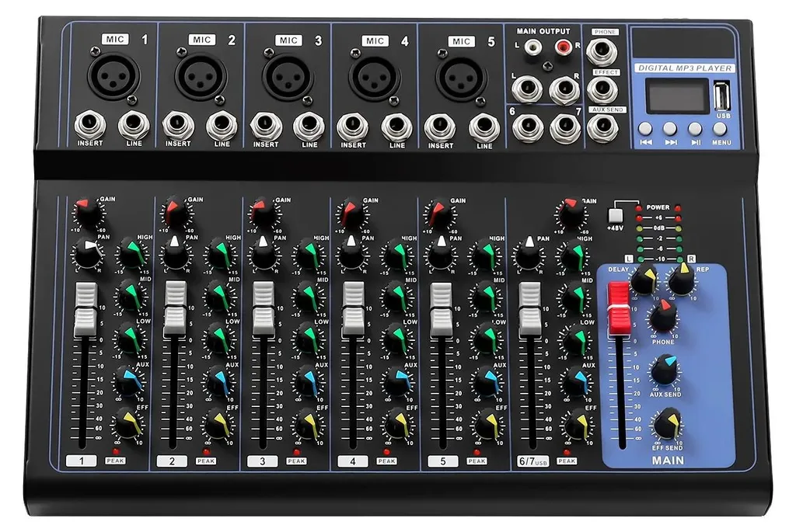Screen dimensions: 796x532
Task: Click the channel 2 number label
Action: pyautogui.click(x=172, y=461)
